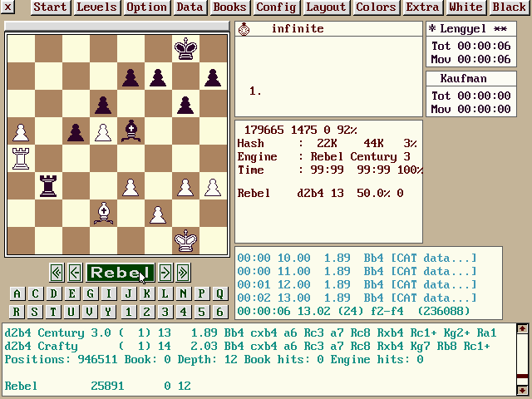Viewport: 532px width, 399px height.
Task: Step forward one move with right arrow
Action: pyautogui.click(x=165, y=273)
